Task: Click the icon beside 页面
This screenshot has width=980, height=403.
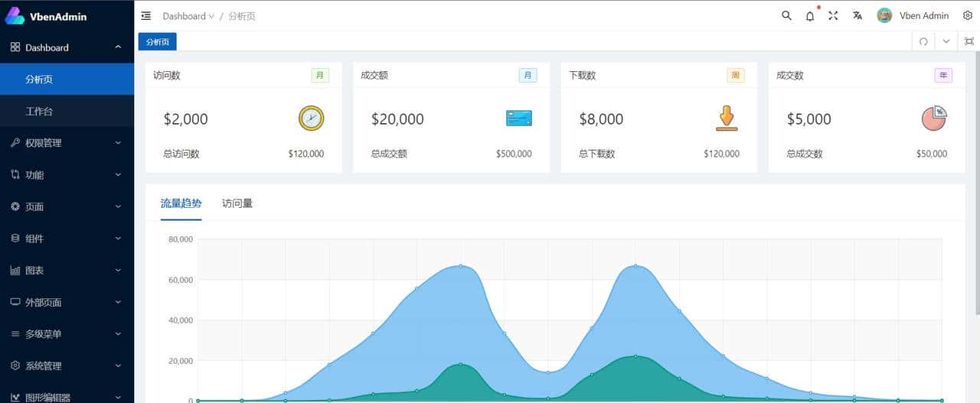Action: (x=15, y=206)
